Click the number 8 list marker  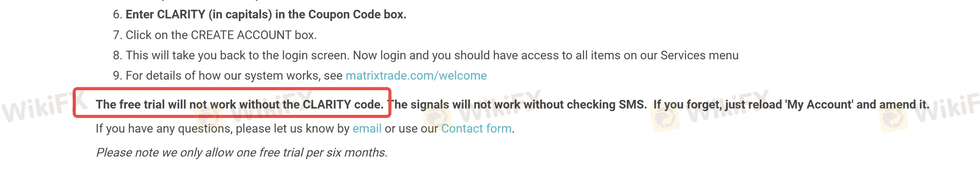click(x=117, y=55)
